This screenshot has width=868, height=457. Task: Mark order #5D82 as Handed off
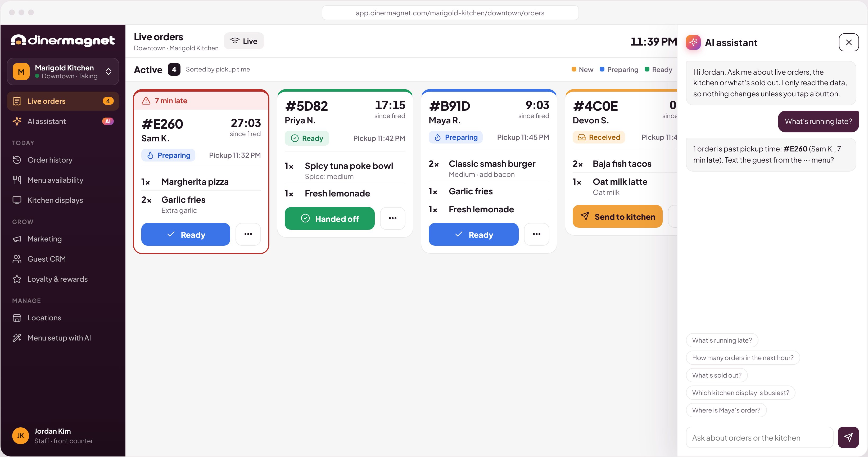tap(329, 218)
